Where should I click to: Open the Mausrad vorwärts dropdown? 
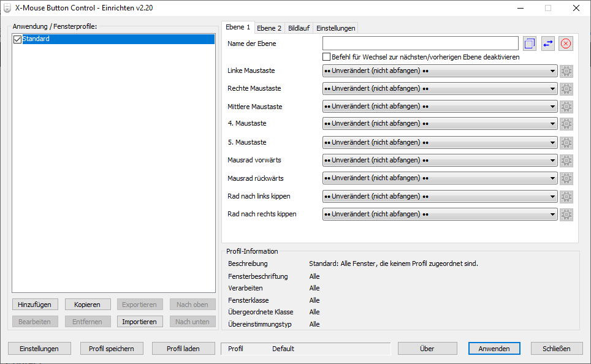[440, 160]
